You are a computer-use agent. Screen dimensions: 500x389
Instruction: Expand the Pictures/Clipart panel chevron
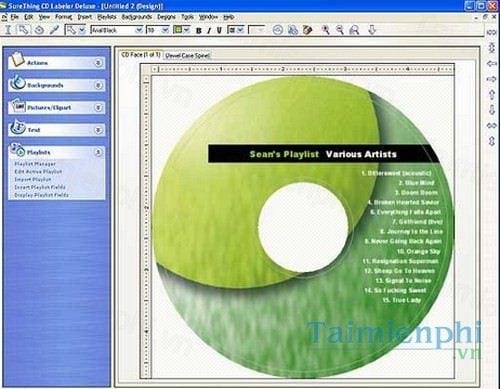(98, 108)
